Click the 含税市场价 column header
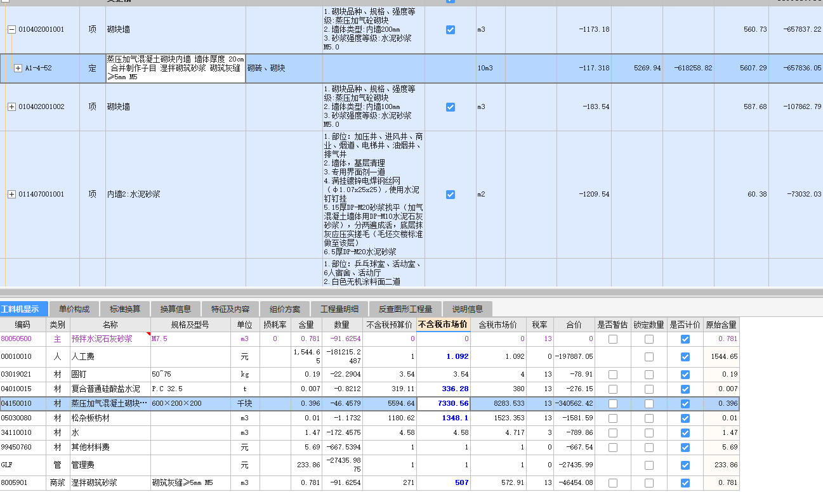The image size is (823, 504). [498, 325]
